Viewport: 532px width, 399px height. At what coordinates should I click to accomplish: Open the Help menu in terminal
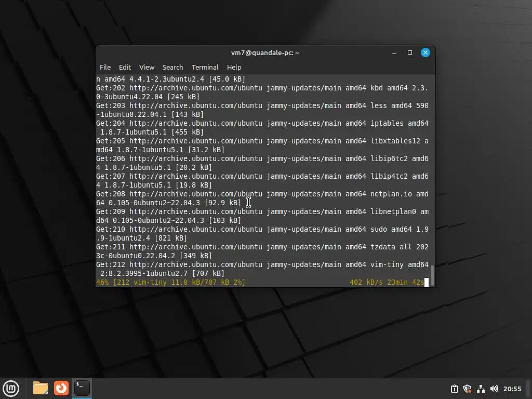pyautogui.click(x=234, y=67)
